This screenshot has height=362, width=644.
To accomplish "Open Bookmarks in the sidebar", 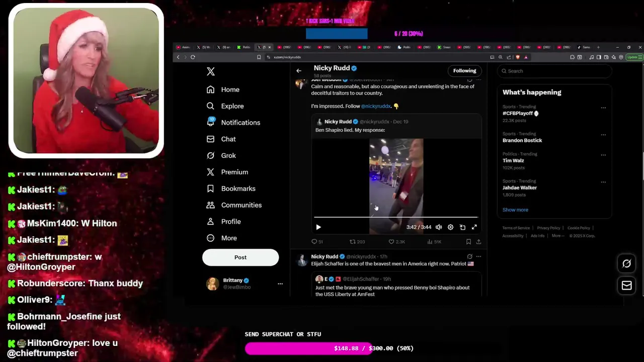I will point(231,189).
